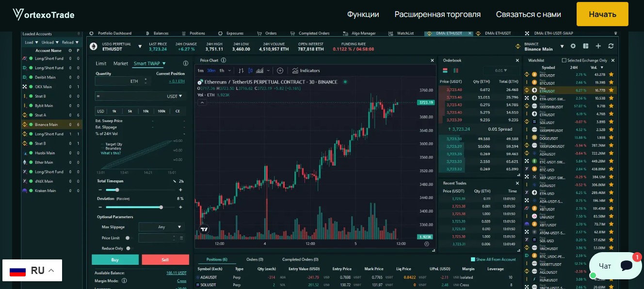Open the Completed Orders (0) tab
Screen dimensions: 644x289
click(300, 259)
